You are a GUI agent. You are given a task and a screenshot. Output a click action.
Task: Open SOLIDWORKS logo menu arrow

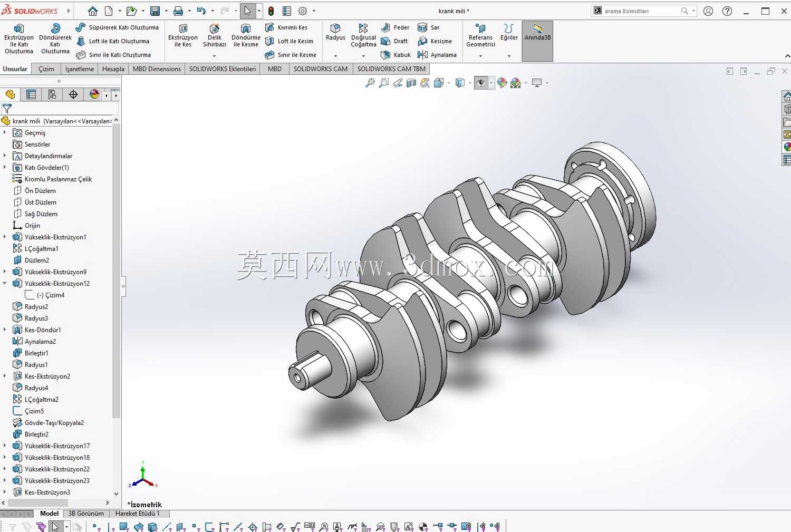coord(69,11)
